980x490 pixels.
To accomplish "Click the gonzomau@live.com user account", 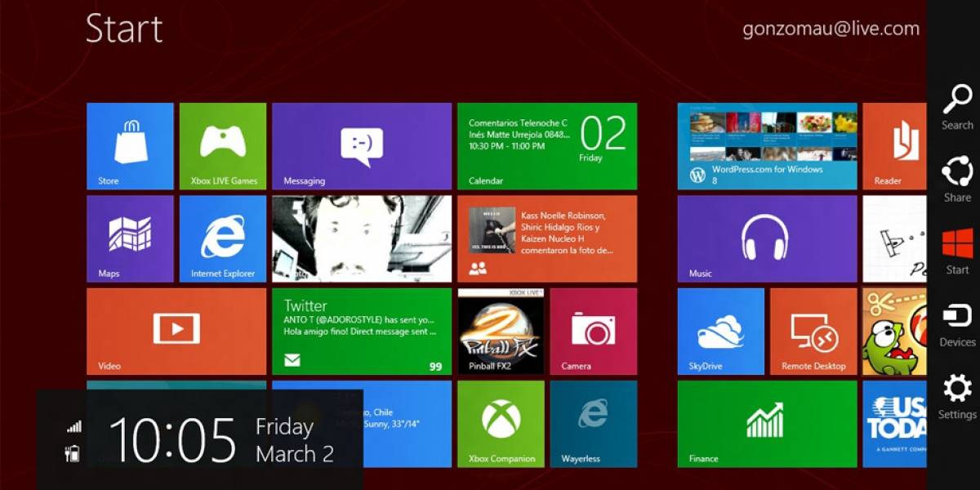I will tap(831, 29).
